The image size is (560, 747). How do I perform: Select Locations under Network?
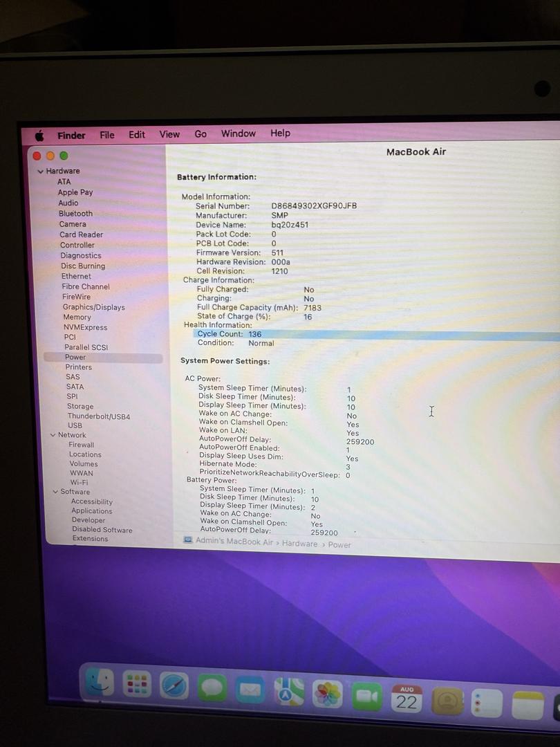(x=85, y=454)
